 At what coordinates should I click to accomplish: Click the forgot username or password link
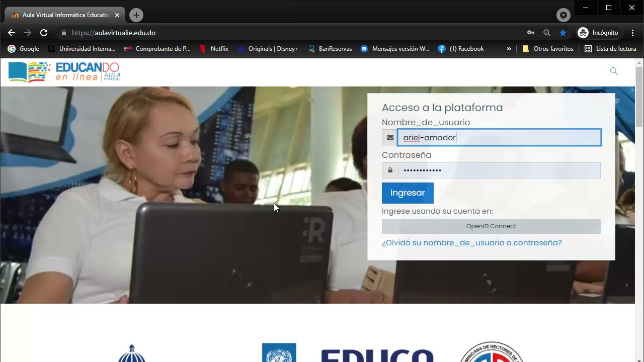pos(472,243)
